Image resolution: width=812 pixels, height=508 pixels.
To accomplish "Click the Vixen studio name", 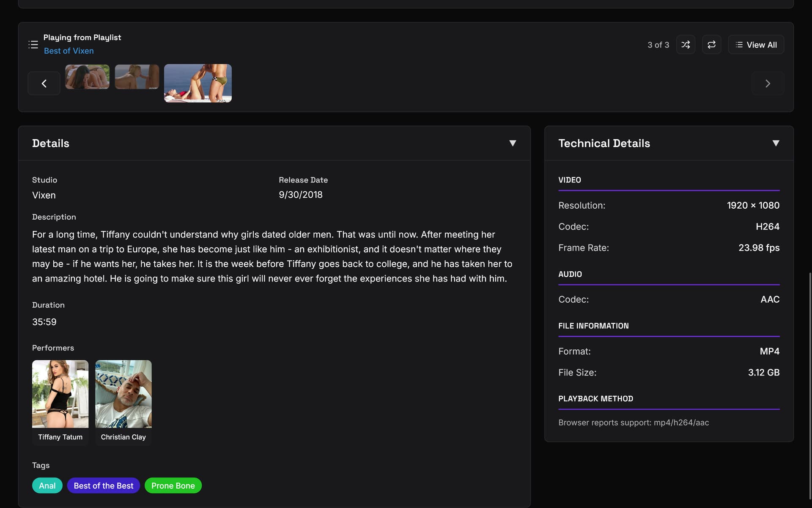I will 44,195.
